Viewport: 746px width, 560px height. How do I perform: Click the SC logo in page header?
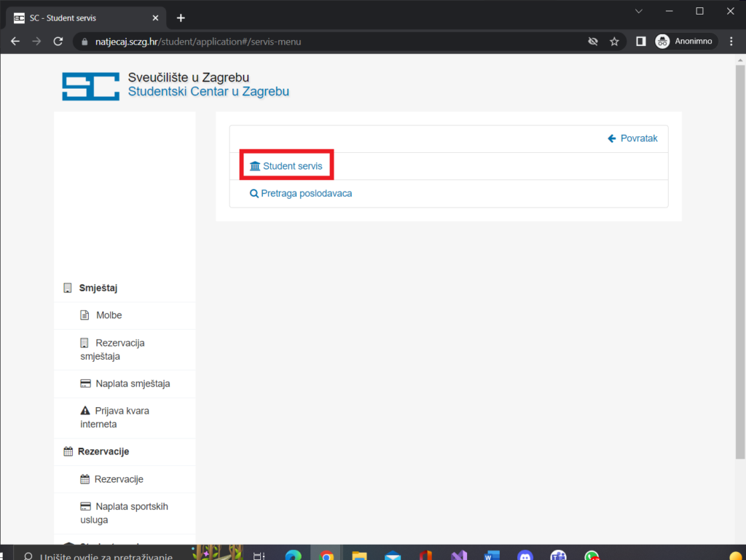tap(90, 86)
